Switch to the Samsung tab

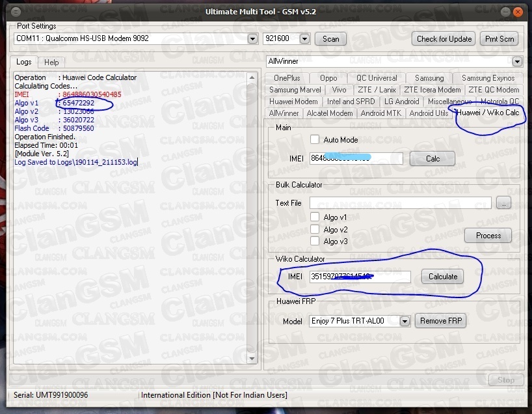pos(429,78)
